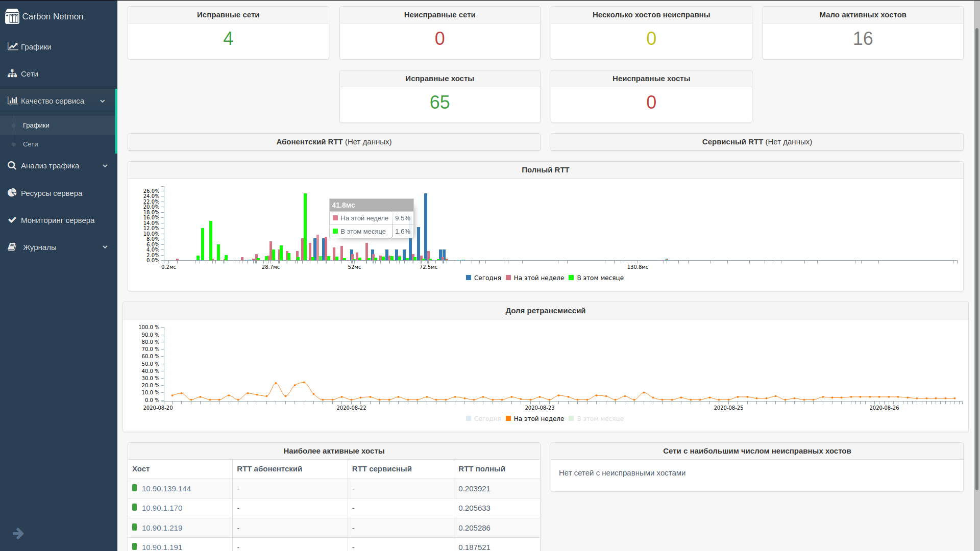Click the Сети icon in sidebar
Viewport: 980px width, 551px height.
click(x=12, y=74)
